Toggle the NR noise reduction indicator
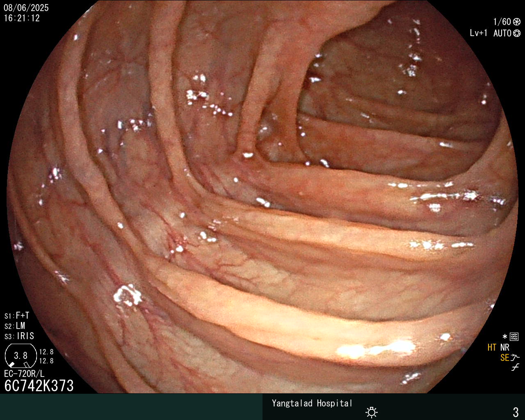 click(x=505, y=347)
